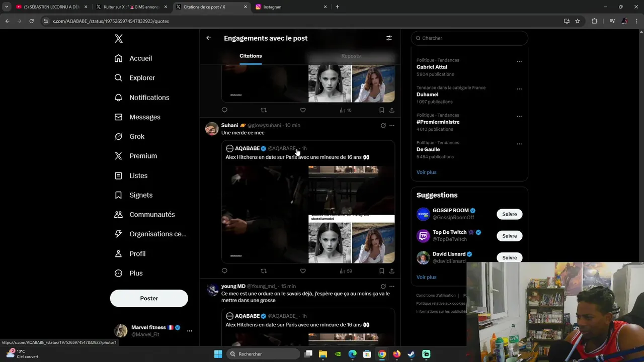The image size is (644, 362).
Task: Open Grok from sidebar
Action: (x=129, y=136)
